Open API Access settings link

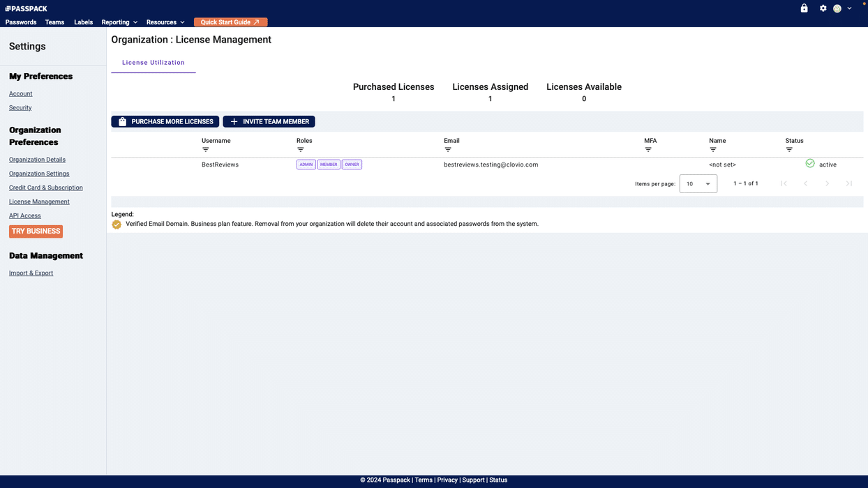click(25, 216)
